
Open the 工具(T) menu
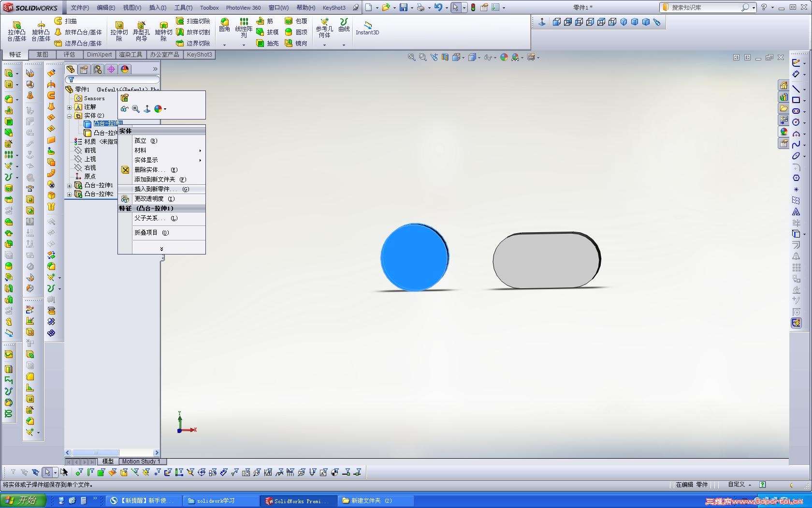(x=183, y=8)
